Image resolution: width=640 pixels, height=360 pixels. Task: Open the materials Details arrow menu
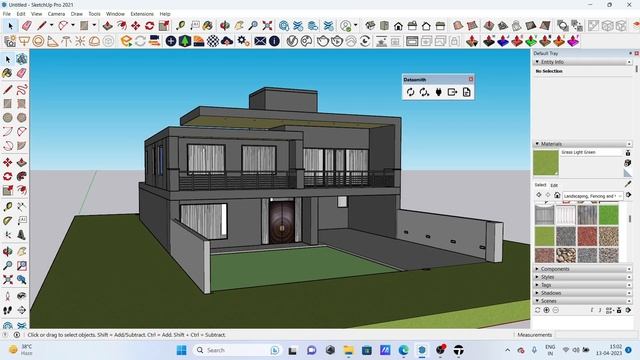pyautogui.click(x=629, y=195)
